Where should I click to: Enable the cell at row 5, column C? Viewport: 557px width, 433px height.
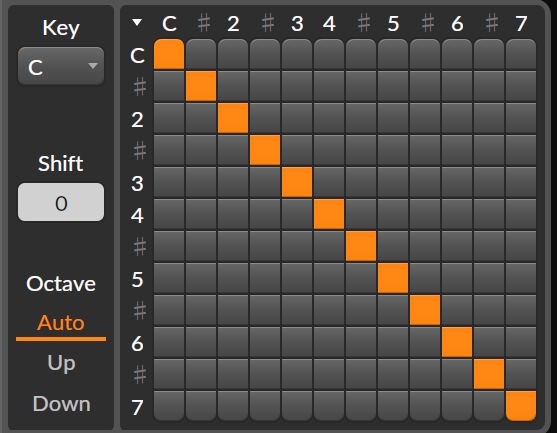coord(169,278)
